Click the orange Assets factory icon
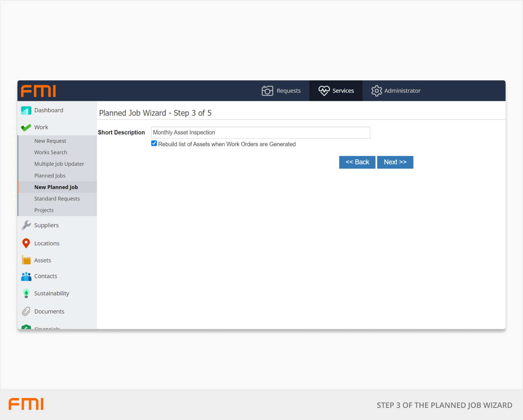 point(26,260)
